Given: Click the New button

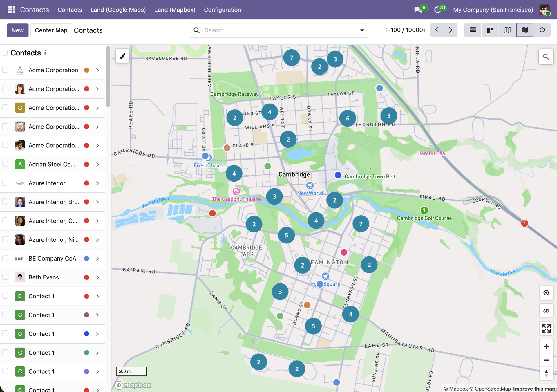Looking at the screenshot, I should point(17,30).
